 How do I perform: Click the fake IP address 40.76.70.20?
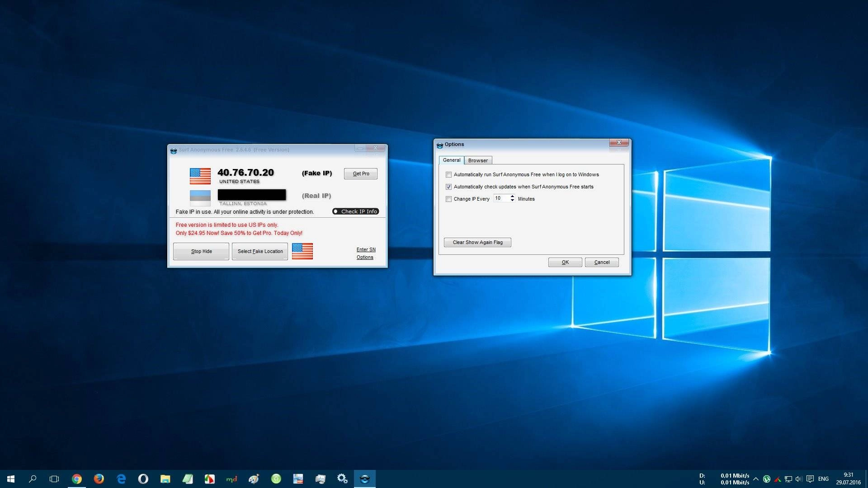point(245,173)
